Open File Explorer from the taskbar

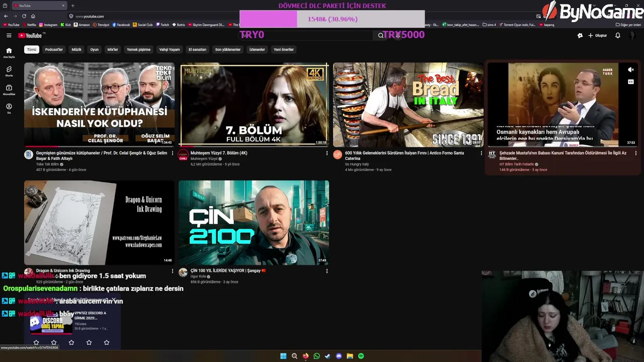(350, 356)
